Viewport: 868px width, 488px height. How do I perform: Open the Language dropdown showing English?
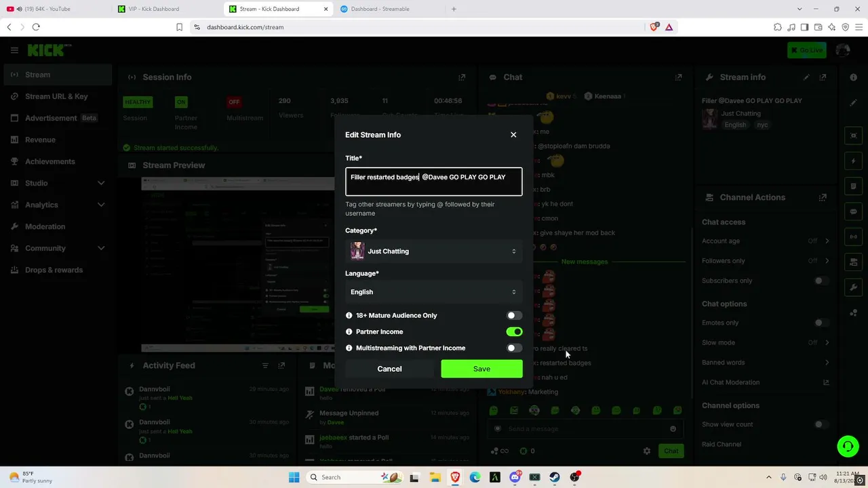click(434, 292)
